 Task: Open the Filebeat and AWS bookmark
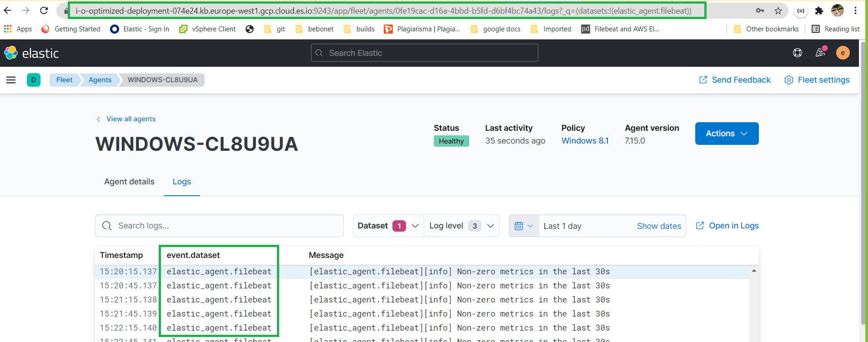click(621, 29)
